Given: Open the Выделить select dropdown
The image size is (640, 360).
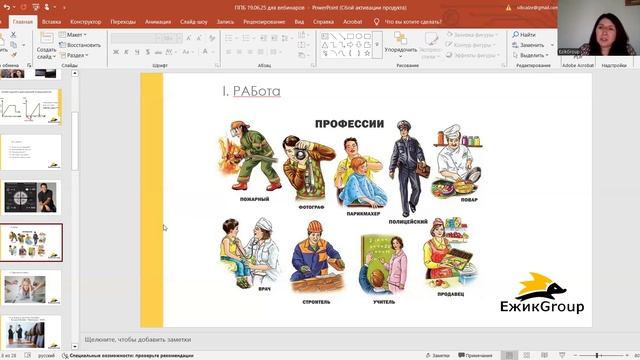Looking at the screenshot, I should (531, 55).
